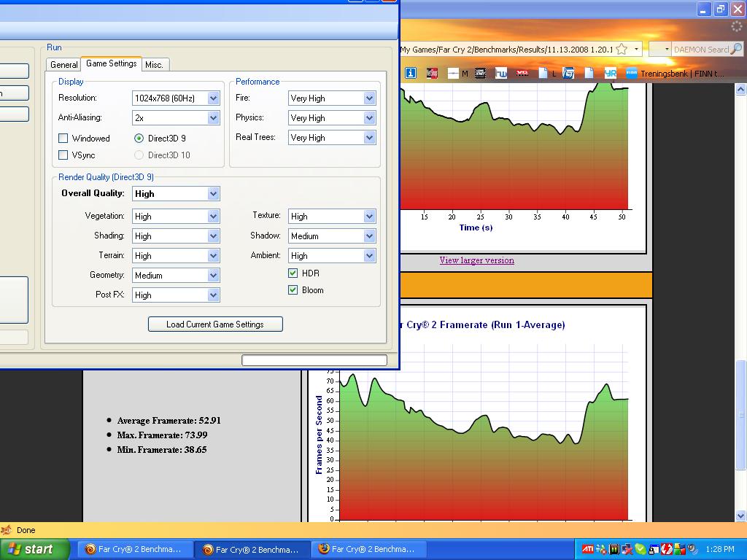Switch to the Firefox Far Cry 2 taskbar item
This screenshot has height=560, width=747.
coord(368,549)
